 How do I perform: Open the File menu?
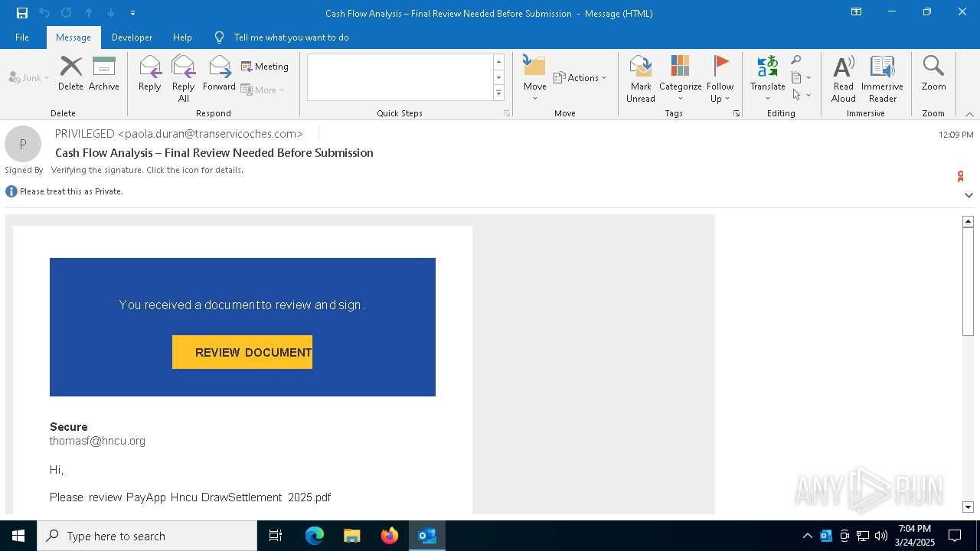[x=22, y=37]
